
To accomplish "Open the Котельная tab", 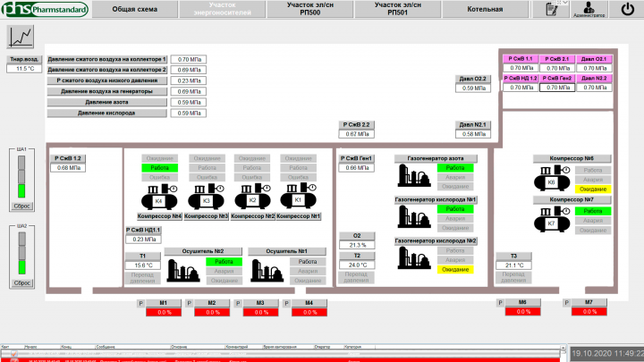I will 485,9.
